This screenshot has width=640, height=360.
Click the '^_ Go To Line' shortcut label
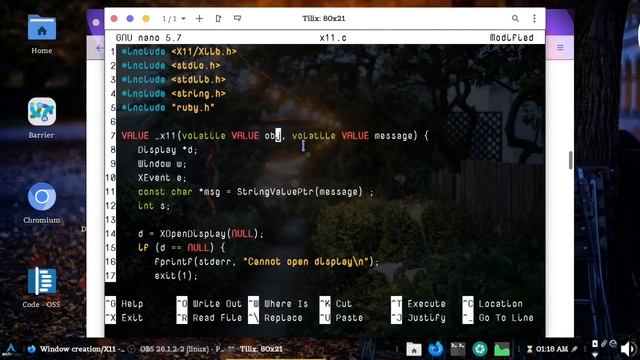pyautogui.click(x=498, y=318)
